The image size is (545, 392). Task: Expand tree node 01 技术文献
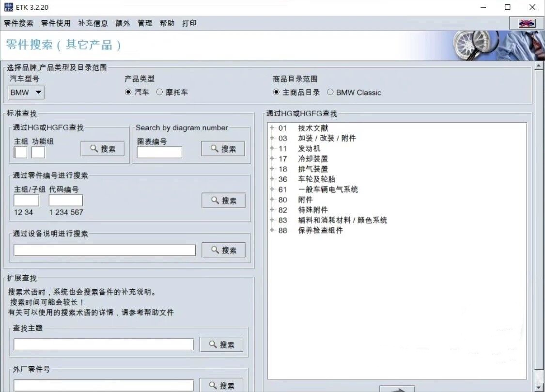click(272, 128)
